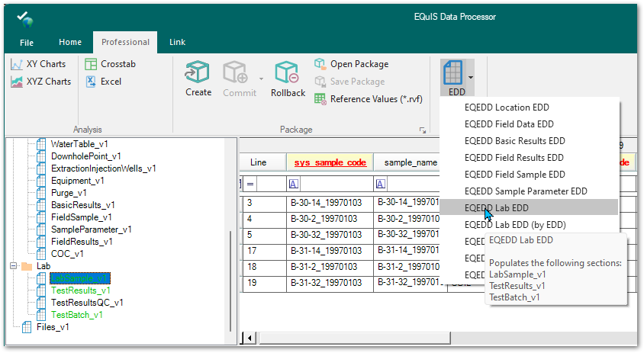The width and height of the screenshot is (644, 353).
Task: Select EQEDD Lab EDD menu entry
Action: (529, 207)
